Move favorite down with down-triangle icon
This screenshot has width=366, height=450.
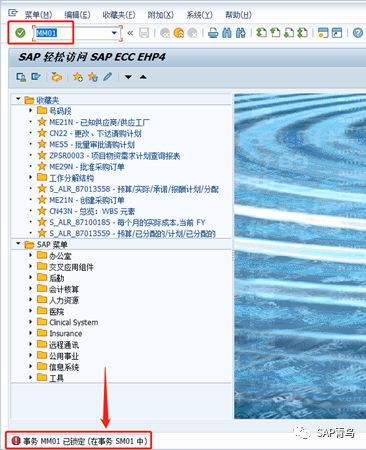click(128, 77)
